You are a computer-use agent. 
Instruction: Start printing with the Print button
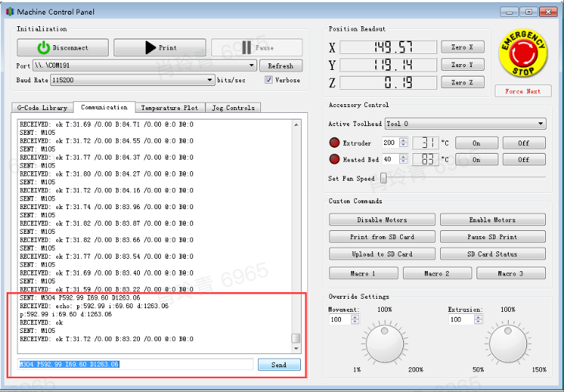click(160, 48)
